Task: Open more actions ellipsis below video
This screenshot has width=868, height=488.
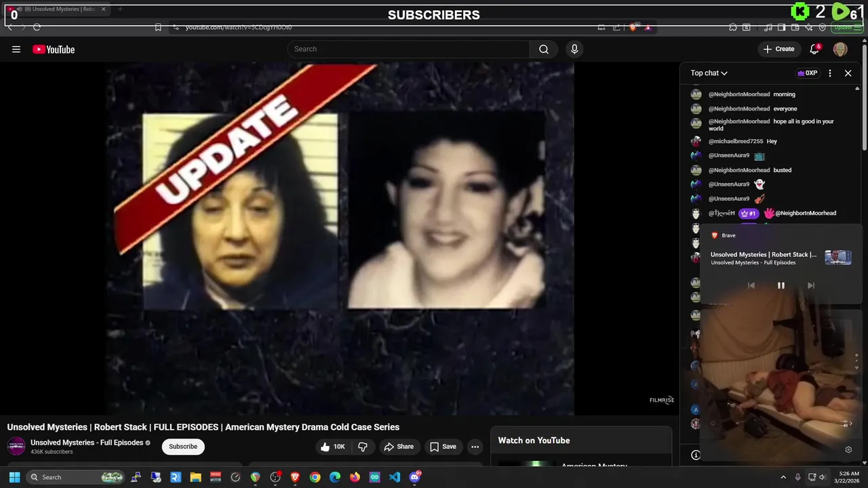Action: pos(475,447)
